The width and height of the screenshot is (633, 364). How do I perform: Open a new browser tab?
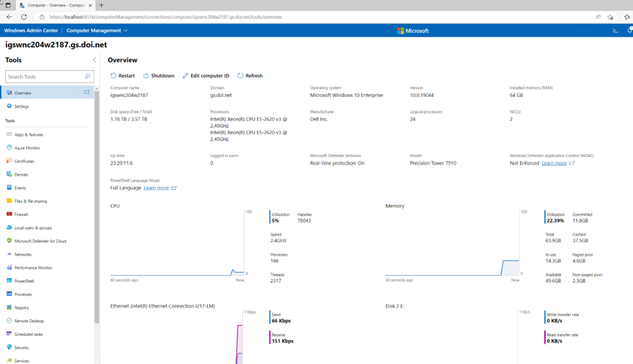point(101,5)
